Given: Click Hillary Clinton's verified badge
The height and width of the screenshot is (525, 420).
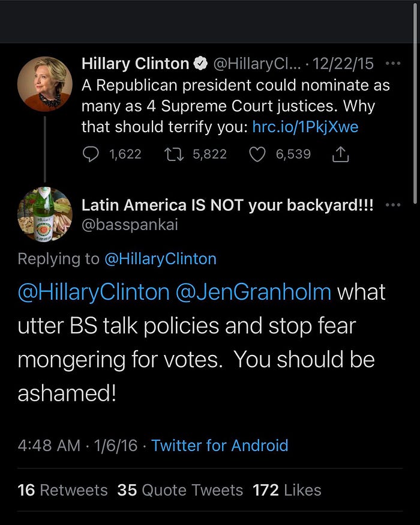Looking at the screenshot, I should [x=201, y=63].
